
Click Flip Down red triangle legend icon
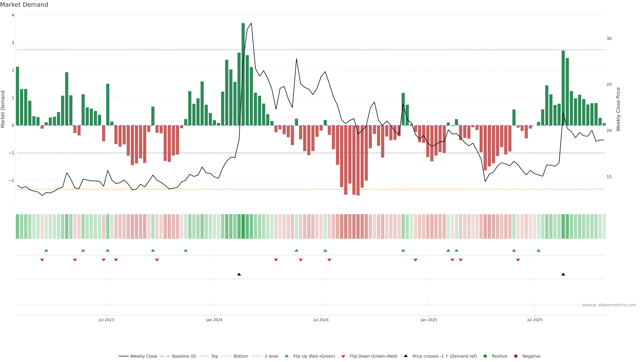click(x=343, y=356)
